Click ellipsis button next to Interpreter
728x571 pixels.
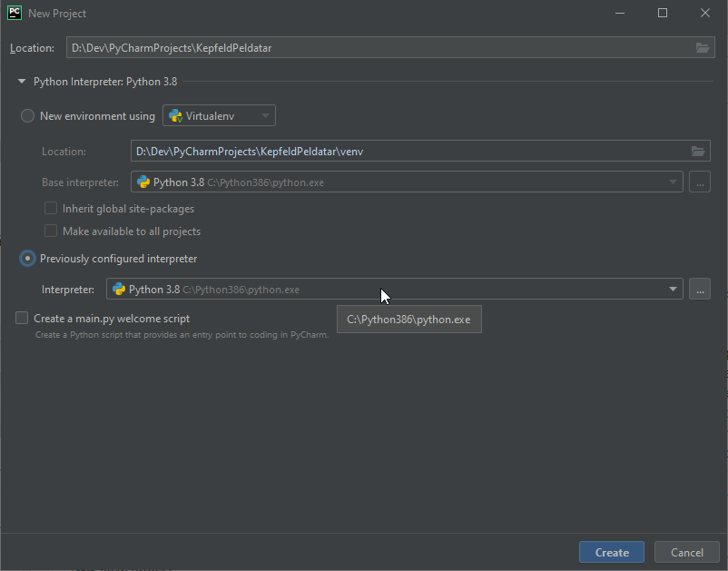(x=700, y=290)
